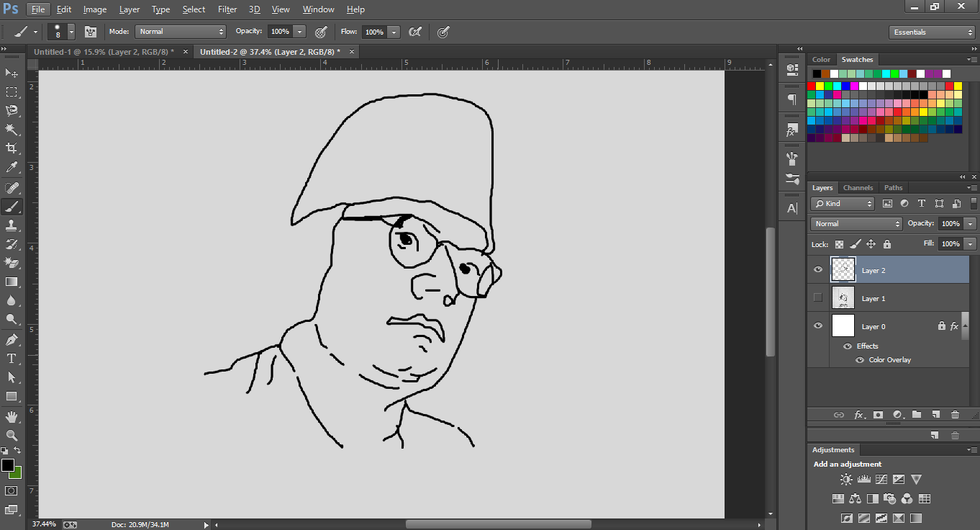Select the Blur tool

(12, 300)
